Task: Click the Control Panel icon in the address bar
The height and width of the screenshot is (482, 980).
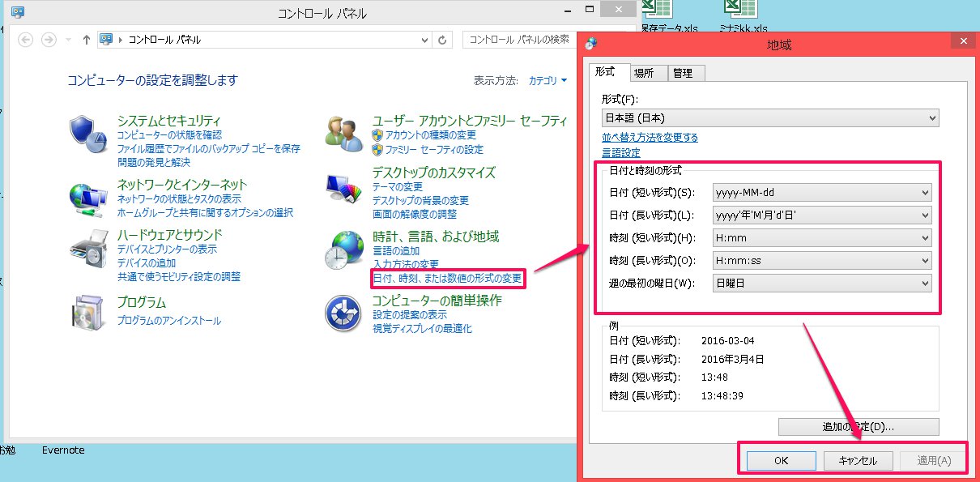Action: tap(106, 40)
